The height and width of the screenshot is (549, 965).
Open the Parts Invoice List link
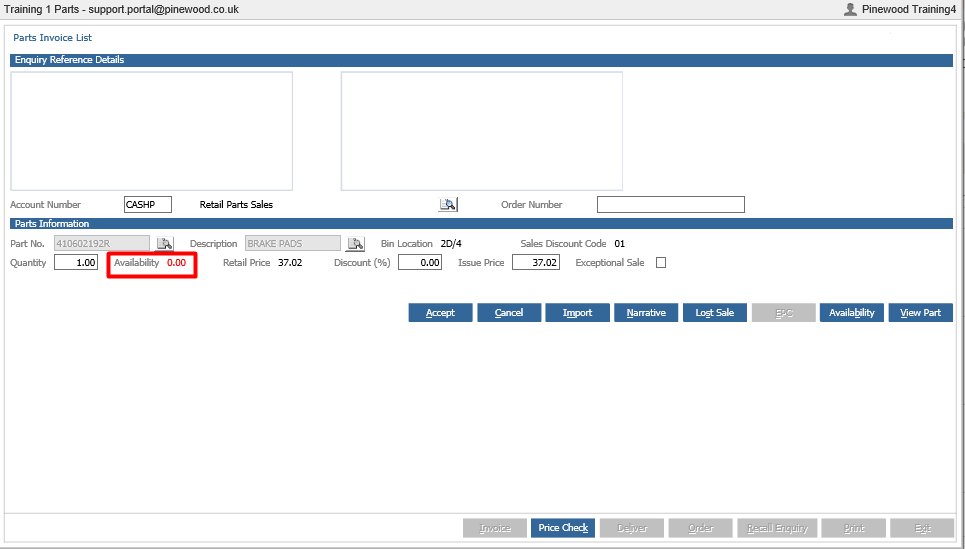(52, 38)
